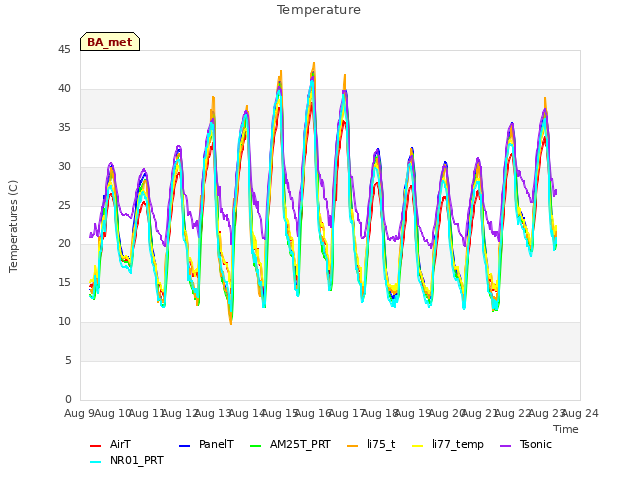Click the purple Tsonic legend swatch

pos(505,446)
